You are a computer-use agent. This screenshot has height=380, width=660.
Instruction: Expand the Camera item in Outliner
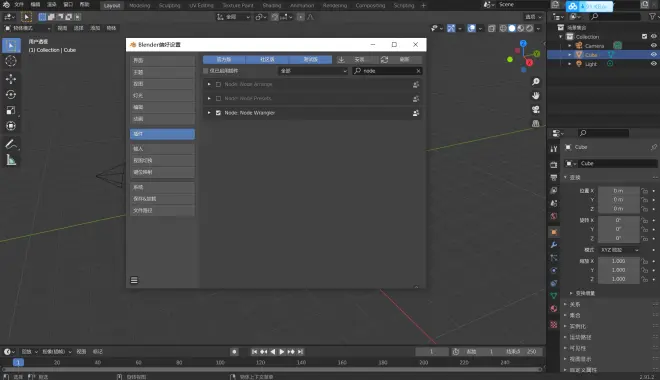(x=570, y=45)
